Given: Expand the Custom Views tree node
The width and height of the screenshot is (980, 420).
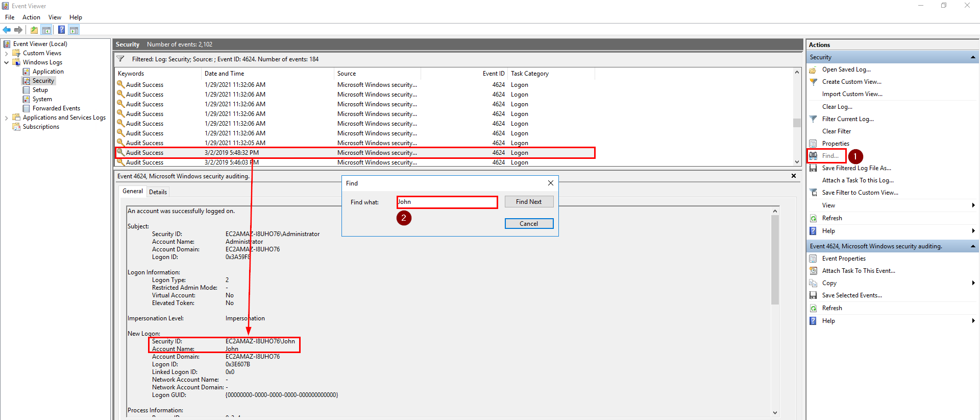Looking at the screenshot, I should [x=6, y=53].
